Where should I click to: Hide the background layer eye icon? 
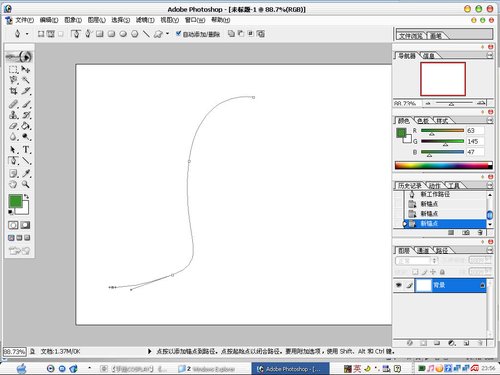(x=398, y=285)
